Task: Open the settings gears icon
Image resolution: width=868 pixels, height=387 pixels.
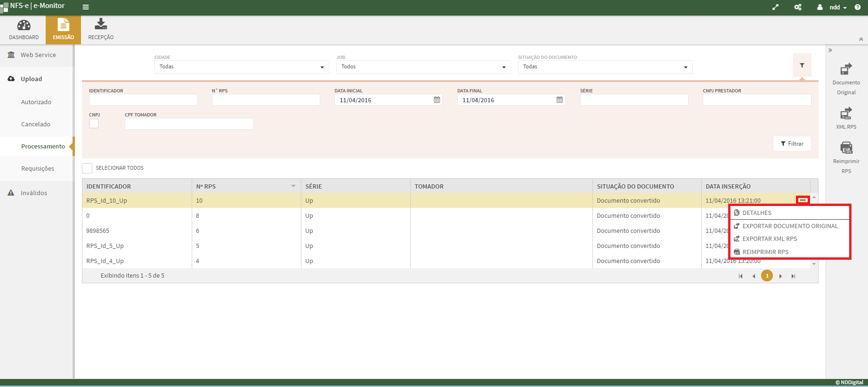Action: point(798,7)
